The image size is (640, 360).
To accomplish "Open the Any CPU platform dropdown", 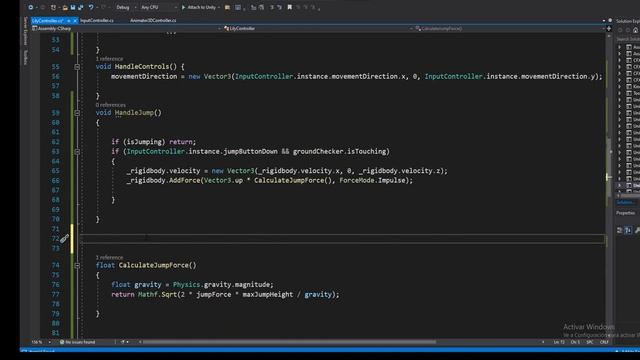I will click(x=159, y=7).
